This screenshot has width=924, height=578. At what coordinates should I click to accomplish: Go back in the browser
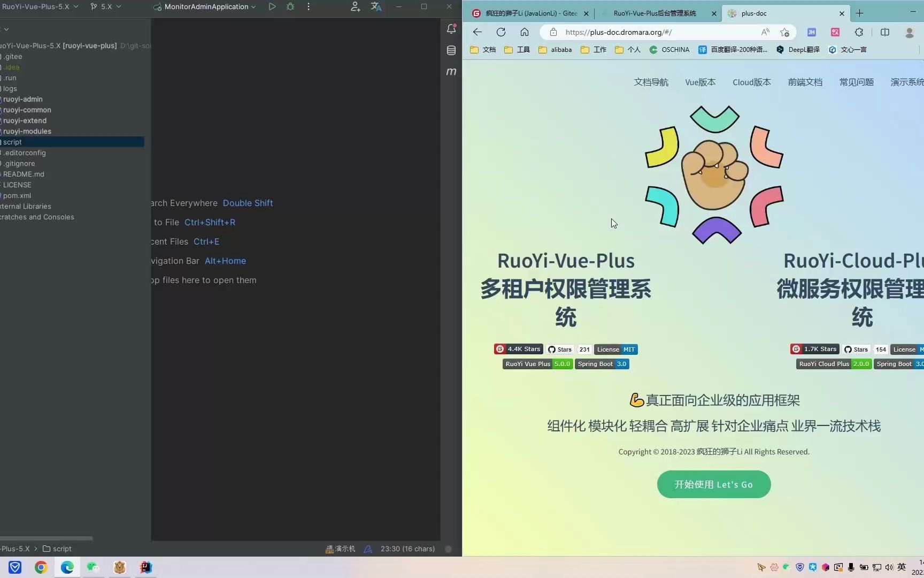pos(478,32)
